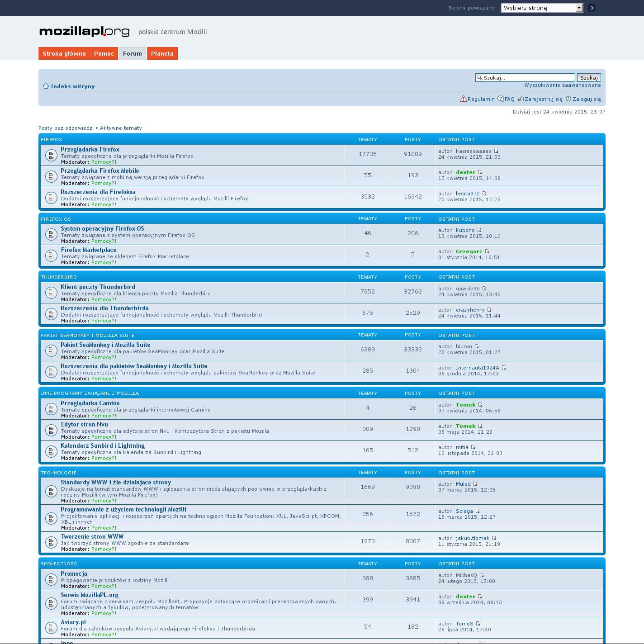644x644 pixels.
Task: Open the Rozszerzenia dla Firefoksa forum
Action: click(x=98, y=192)
